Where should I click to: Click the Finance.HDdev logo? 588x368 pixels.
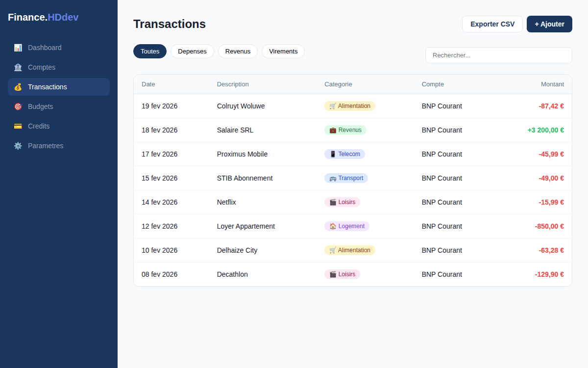[x=43, y=17]
